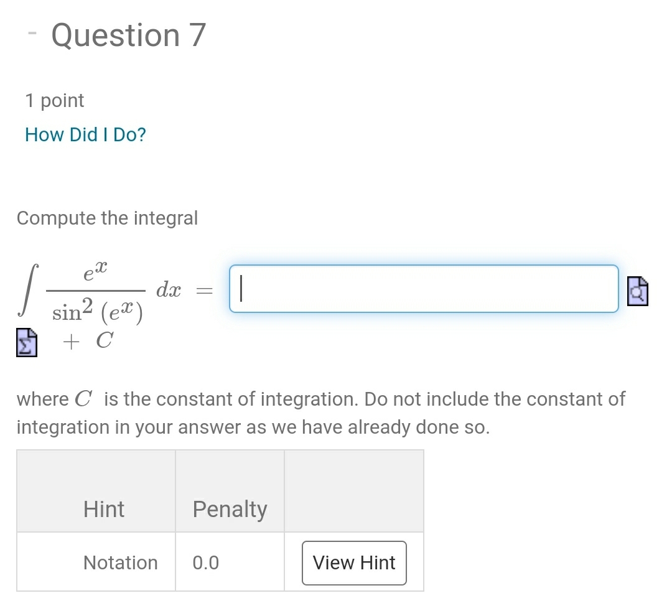Click the Question 7 heading

[128, 35]
